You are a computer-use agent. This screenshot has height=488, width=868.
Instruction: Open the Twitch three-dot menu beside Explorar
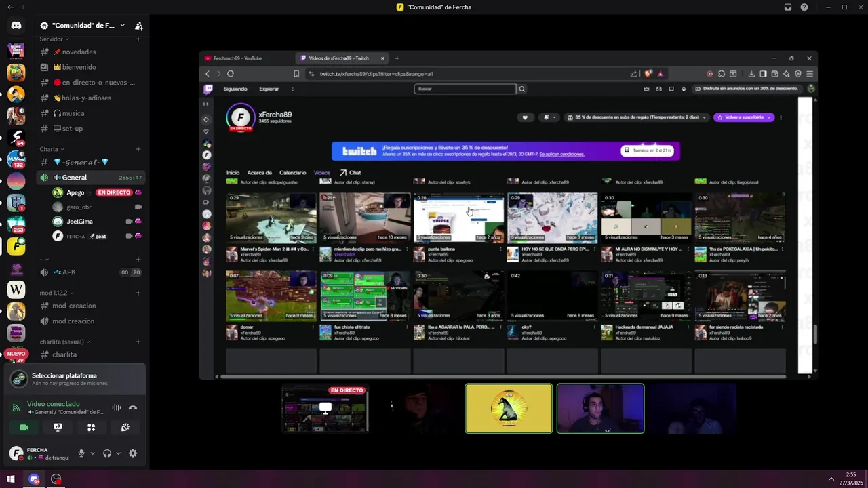293,89
